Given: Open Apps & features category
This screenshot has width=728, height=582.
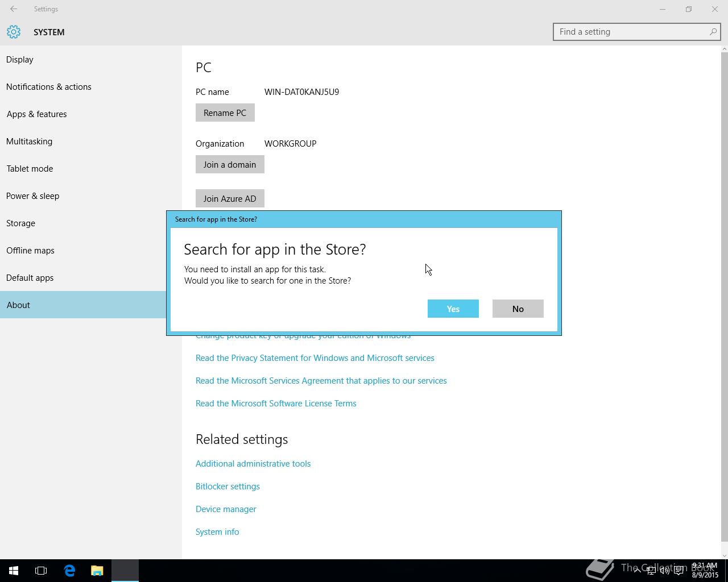Looking at the screenshot, I should (x=91, y=114).
